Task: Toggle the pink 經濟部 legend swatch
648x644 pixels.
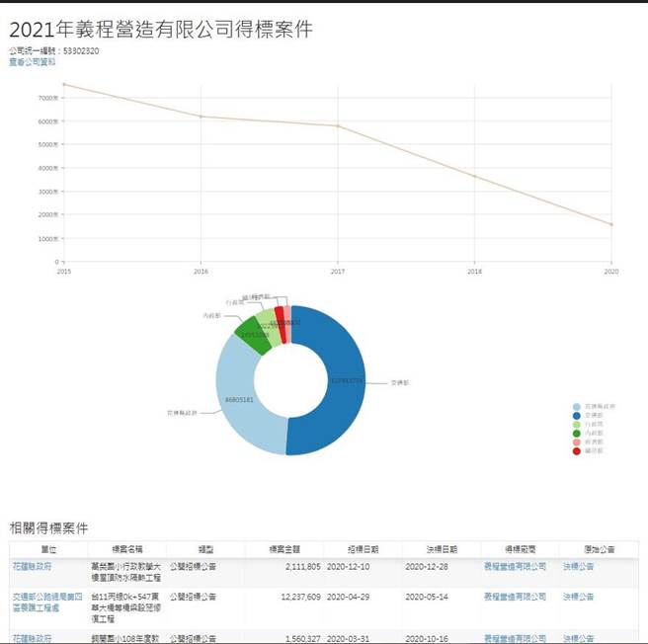Action: [577, 443]
